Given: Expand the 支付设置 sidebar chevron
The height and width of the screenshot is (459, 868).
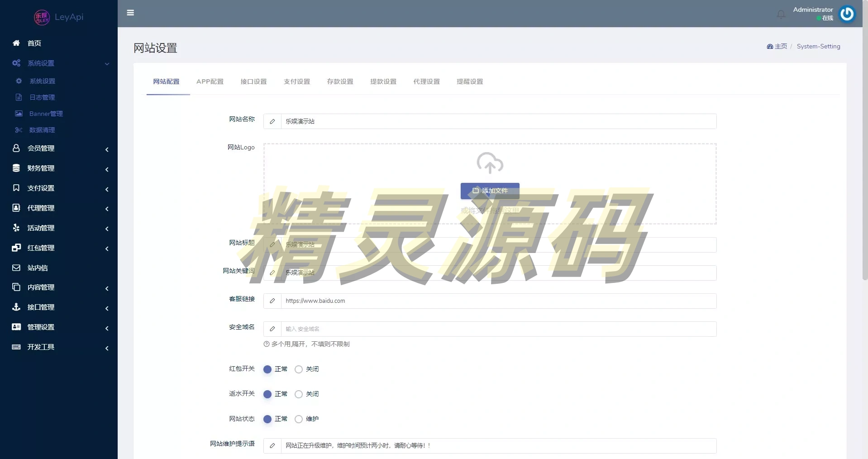Looking at the screenshot, I should pos(107,189).
